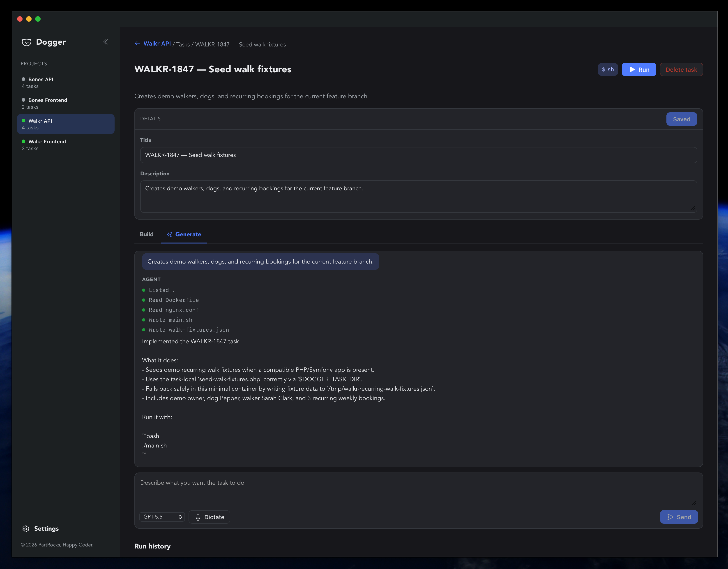Click the Send button

coord(679,517)
